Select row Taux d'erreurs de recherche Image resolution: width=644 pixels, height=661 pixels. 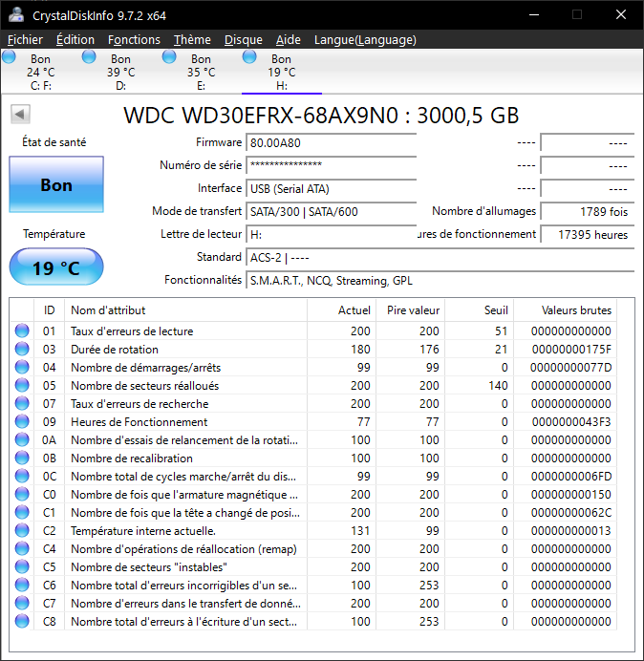[313, 403]
